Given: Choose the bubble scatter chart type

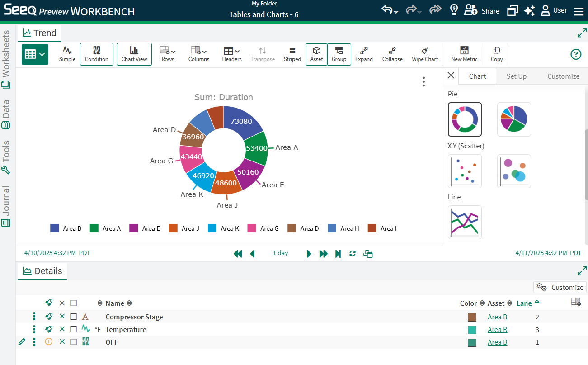Looking at the screenshot, I should [x=514, y=171].
